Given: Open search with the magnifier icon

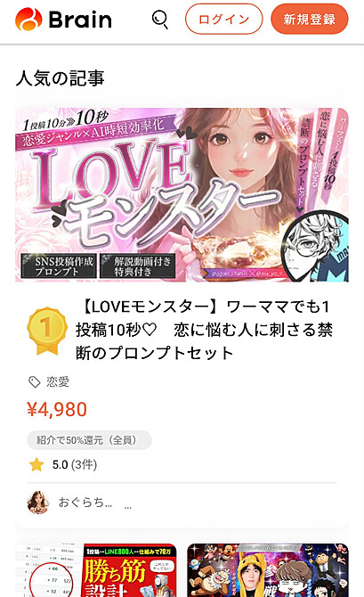Looking at the screenshot, I should pyautogui.click(x=159, y=20).
